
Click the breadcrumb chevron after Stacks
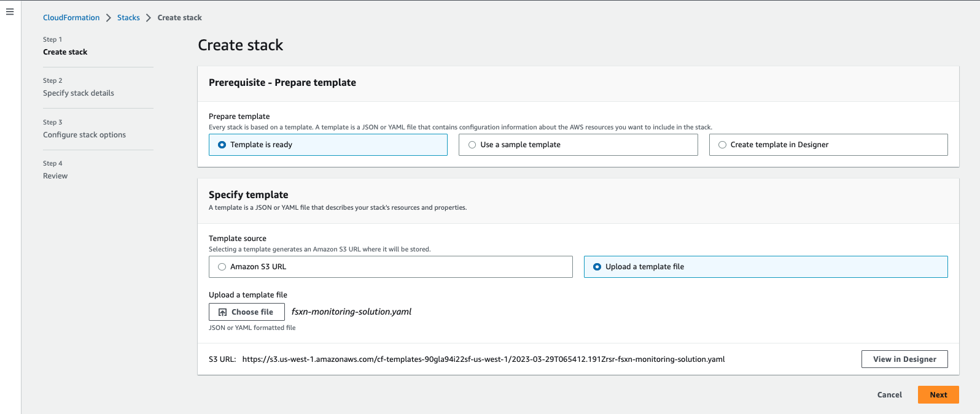149,18
